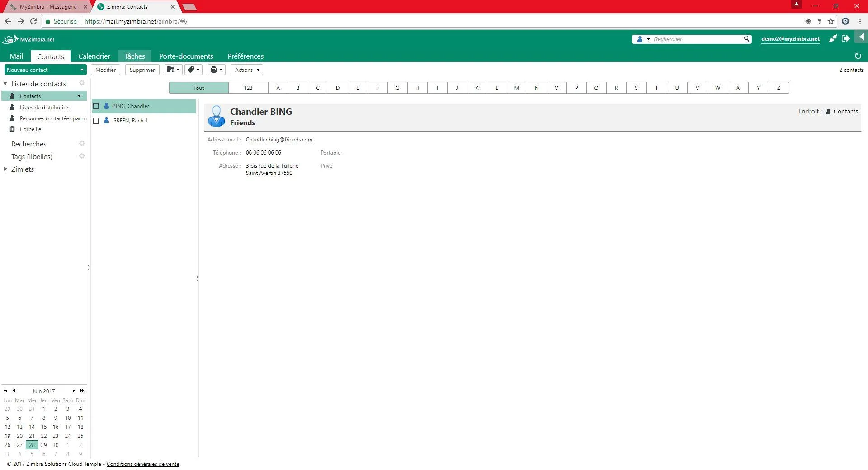This screenshot has height=470, width=868.
Task: Open the move-to-folder toolbar icon
Action: pos(173,70)
